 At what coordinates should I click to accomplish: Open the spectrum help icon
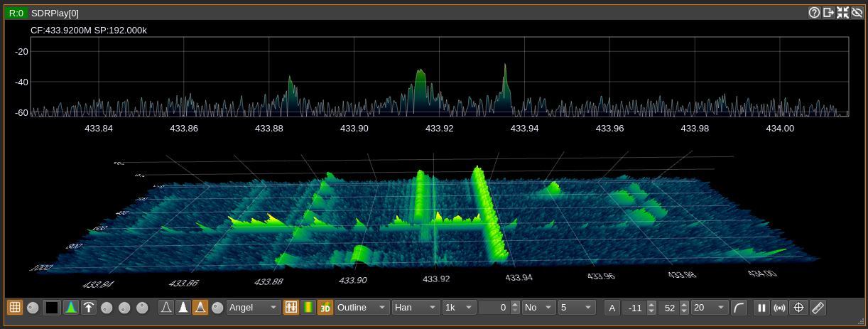814,13
